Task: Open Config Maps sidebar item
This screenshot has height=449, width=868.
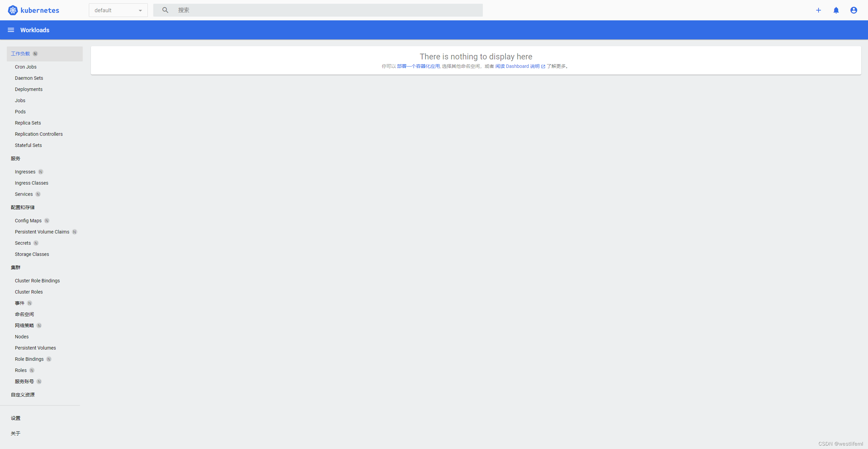Action: [28, 221]
